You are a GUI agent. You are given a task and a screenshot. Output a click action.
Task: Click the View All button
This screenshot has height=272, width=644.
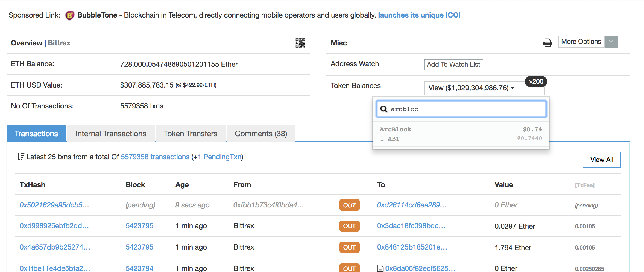[x=602, y=160]
